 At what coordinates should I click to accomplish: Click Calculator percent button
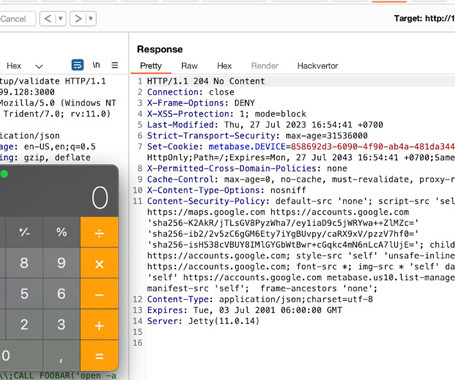[61, 232]
